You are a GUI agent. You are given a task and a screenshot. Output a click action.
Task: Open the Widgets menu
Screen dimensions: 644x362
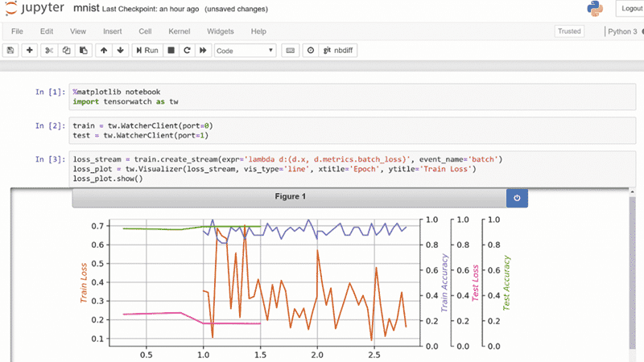(220, 31)
